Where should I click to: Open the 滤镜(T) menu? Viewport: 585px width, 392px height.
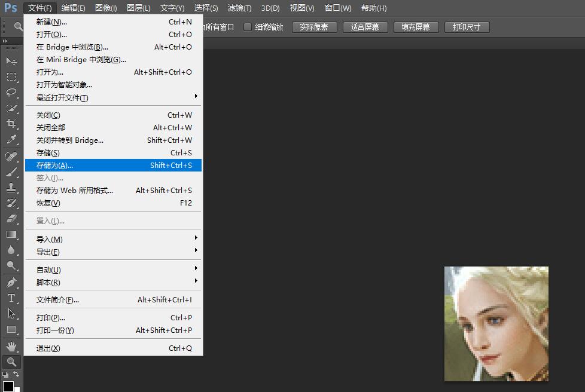click(239, 8)
